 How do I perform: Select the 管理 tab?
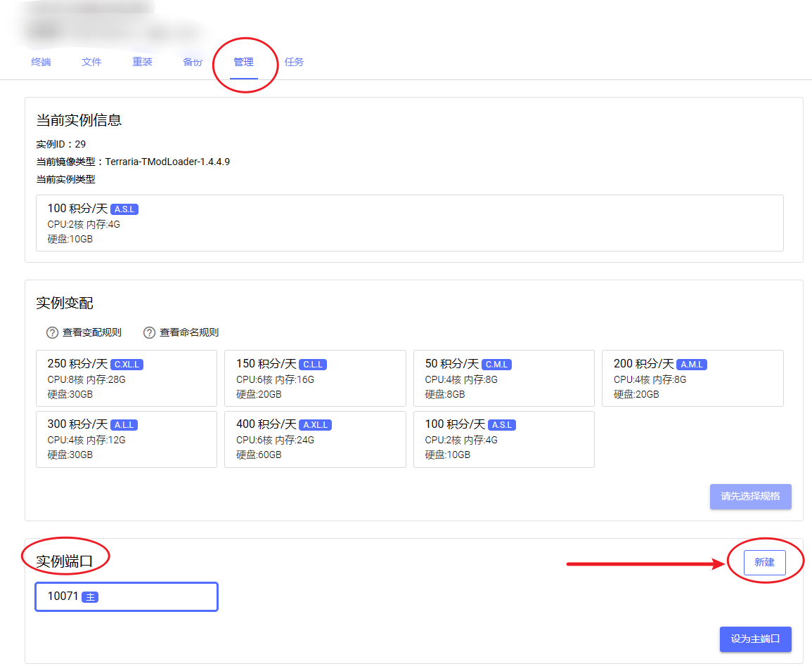243,62
